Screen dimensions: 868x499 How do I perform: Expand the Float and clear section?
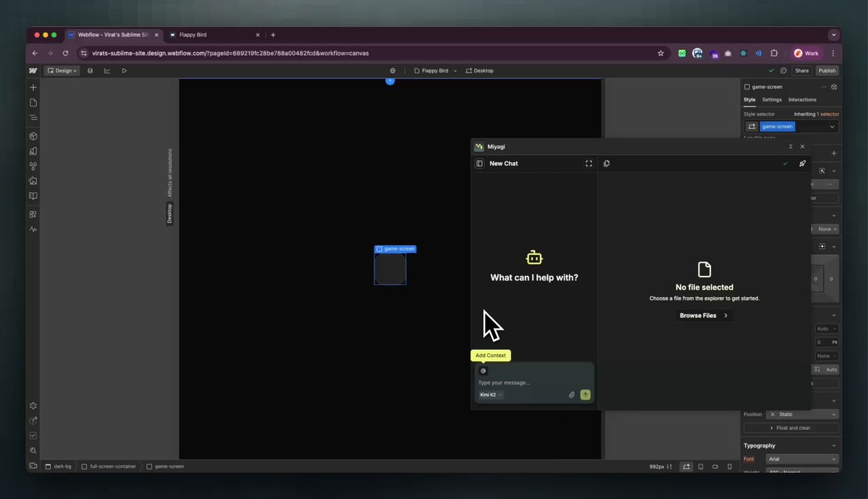pos(791,428)
